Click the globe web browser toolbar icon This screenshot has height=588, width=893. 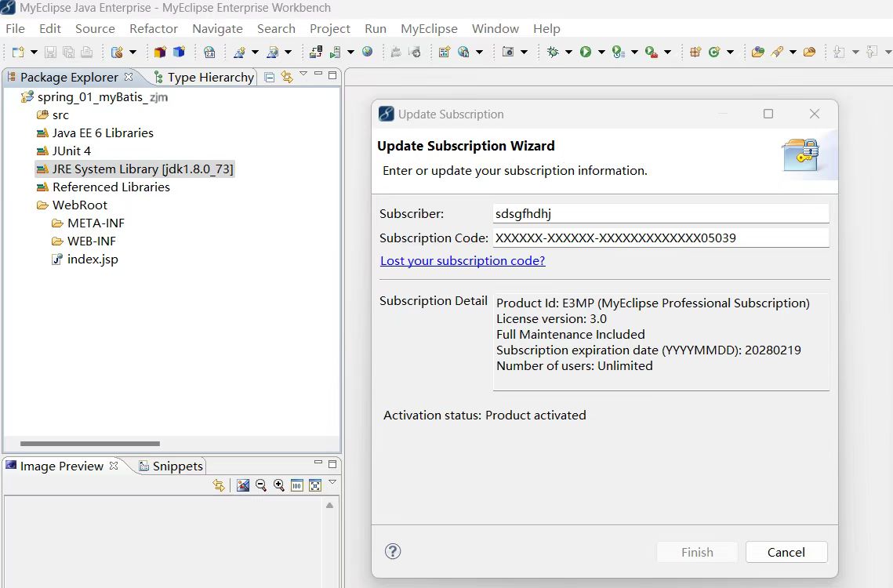(368, 52)
